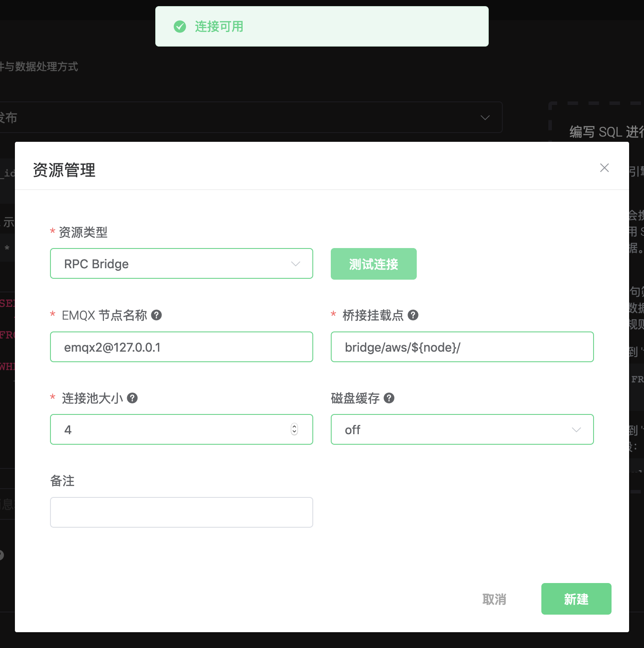This screenshot has width=644, height=648.
Task: Open the 资源类型 dropdown showing RPC Bridge
Action: [181, 263]
